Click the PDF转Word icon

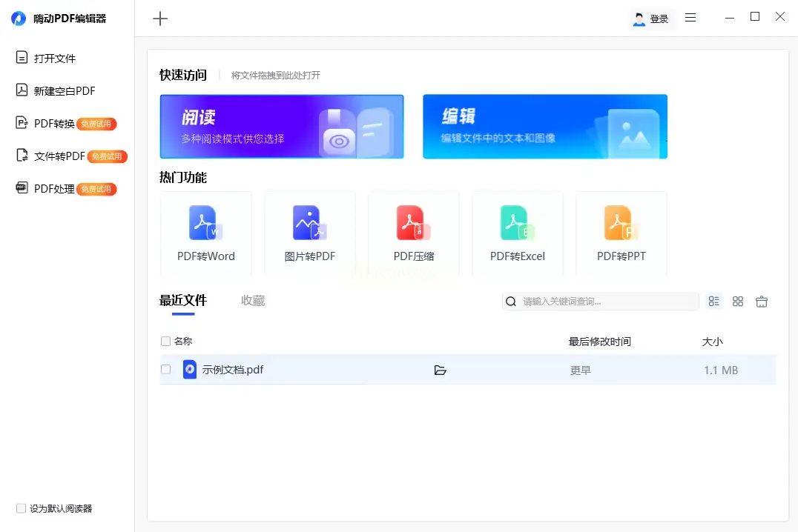pos(205,224)
